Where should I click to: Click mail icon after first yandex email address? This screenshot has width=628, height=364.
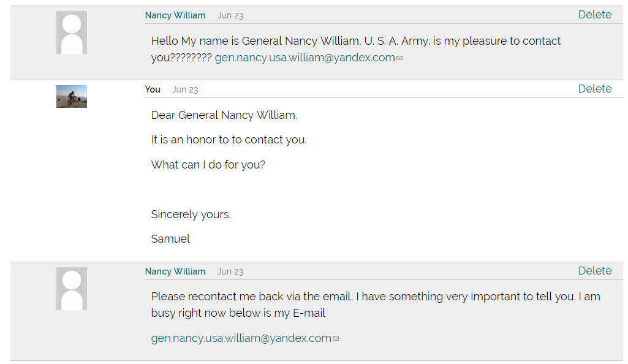(399, 58)
